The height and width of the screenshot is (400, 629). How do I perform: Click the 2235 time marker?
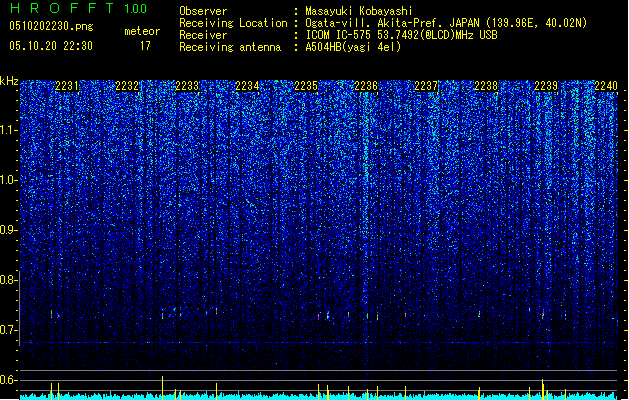306,86
